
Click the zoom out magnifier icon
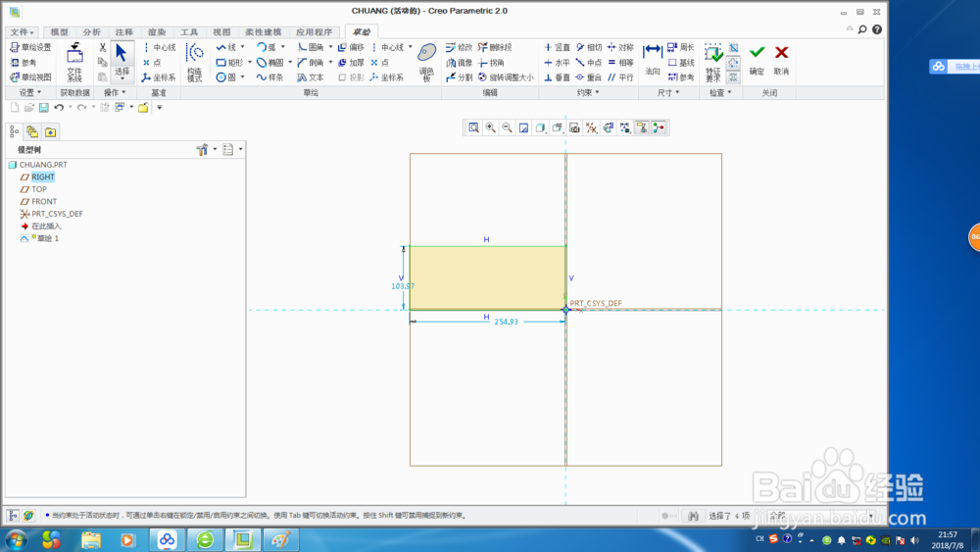coord(508,128)
